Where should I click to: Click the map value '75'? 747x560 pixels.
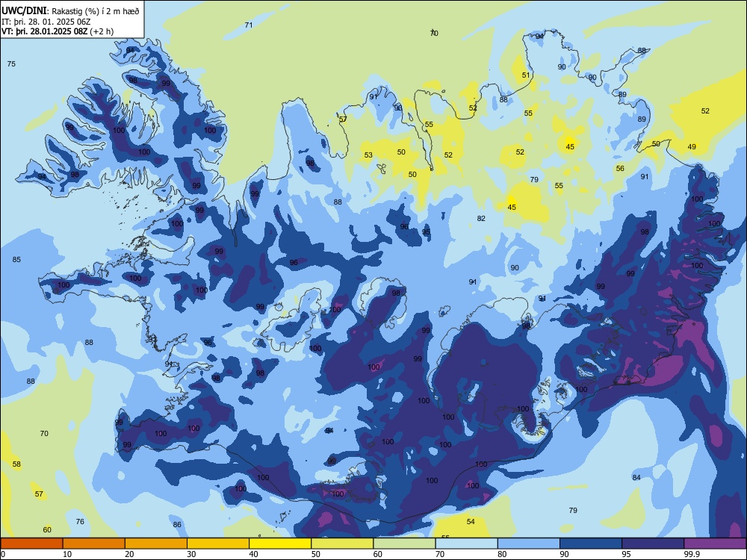click(x=11, y=63)
